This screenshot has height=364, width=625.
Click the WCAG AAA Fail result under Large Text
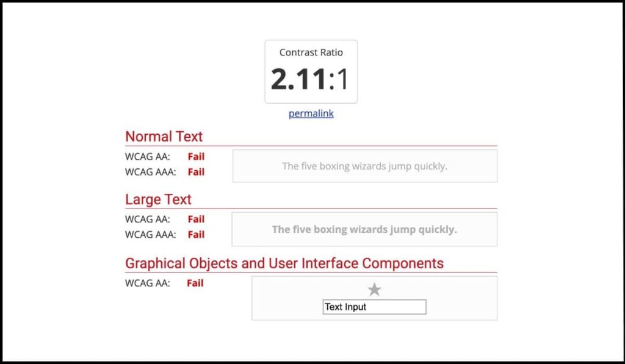click(196, 235)
